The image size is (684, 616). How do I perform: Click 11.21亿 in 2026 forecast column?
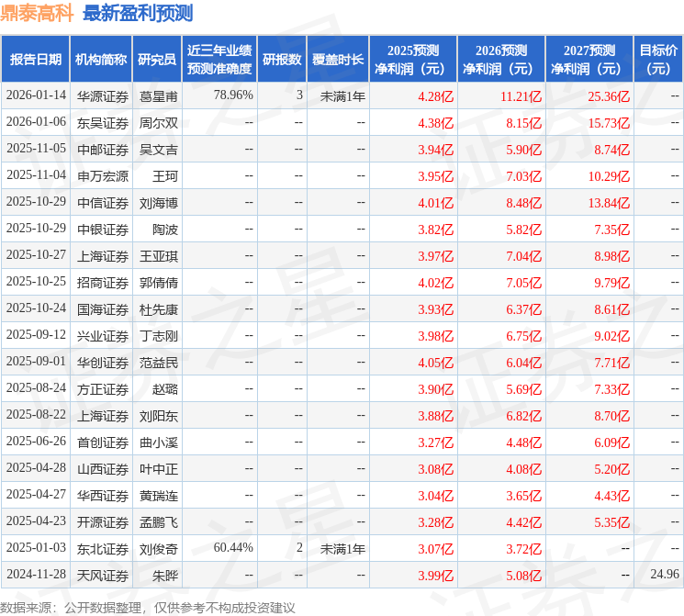pos(521,96)
